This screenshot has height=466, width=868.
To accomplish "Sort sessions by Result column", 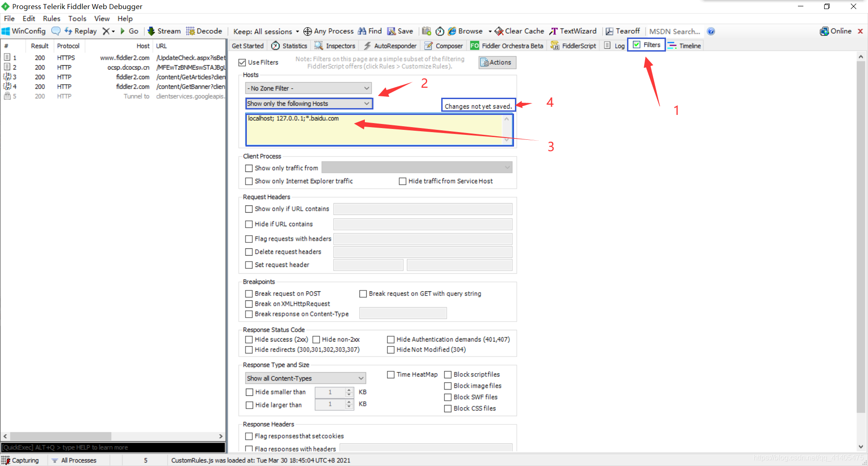I will 40,46.
